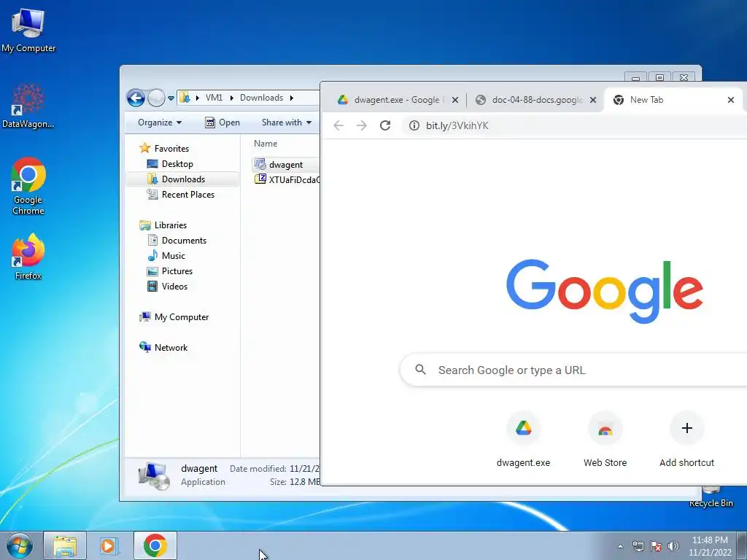Click the site information icon in address bar
747x560 pixels.
tap(414, 125)
